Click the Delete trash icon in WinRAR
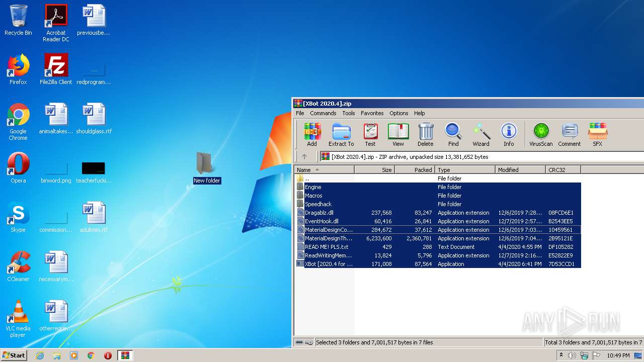The image size is (644, 362). point(425,135)
